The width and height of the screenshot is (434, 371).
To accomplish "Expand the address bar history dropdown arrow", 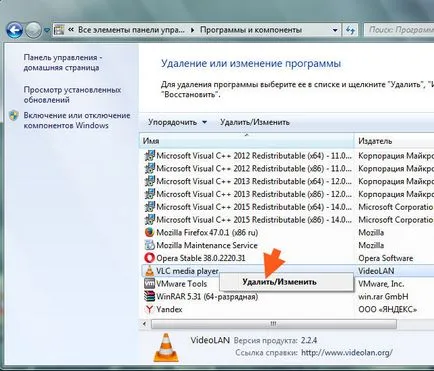I will [x=335, y=30].
